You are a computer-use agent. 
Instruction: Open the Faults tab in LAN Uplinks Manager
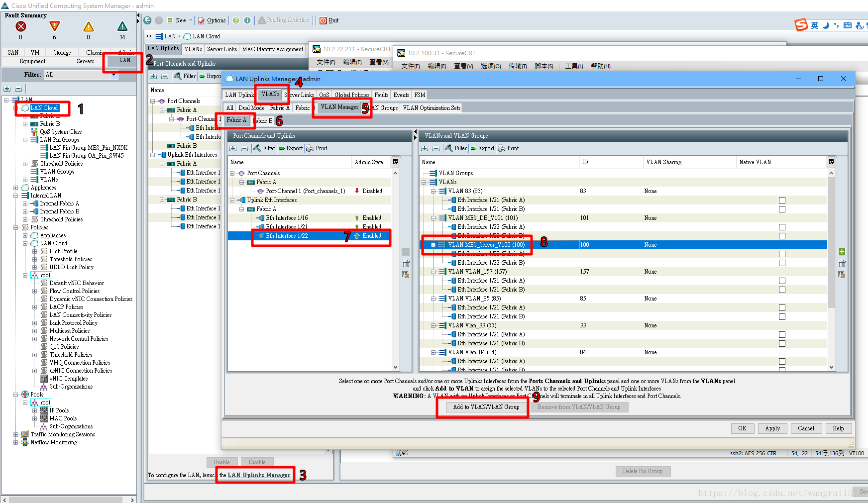coord(381,95)
